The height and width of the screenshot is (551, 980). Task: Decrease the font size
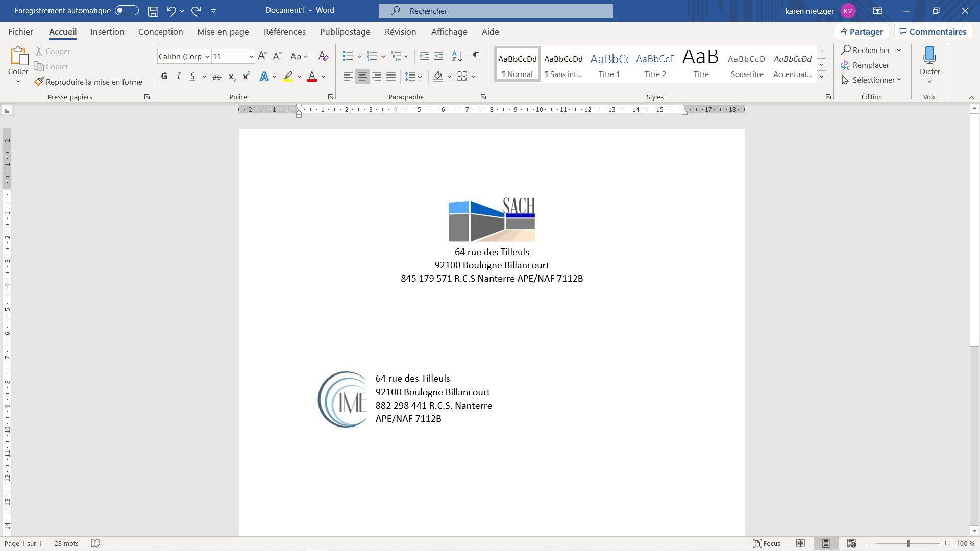pos(277,56)
